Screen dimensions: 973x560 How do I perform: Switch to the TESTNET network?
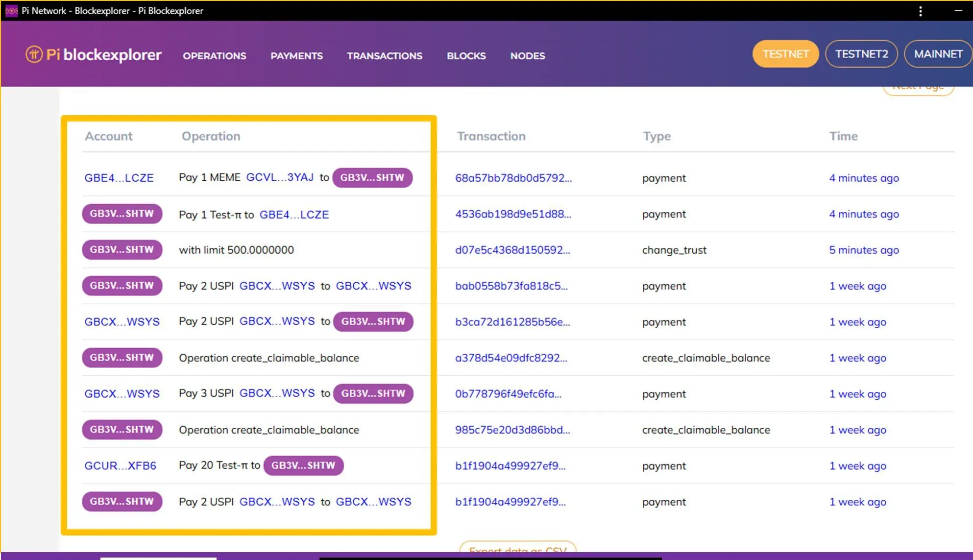785,54
